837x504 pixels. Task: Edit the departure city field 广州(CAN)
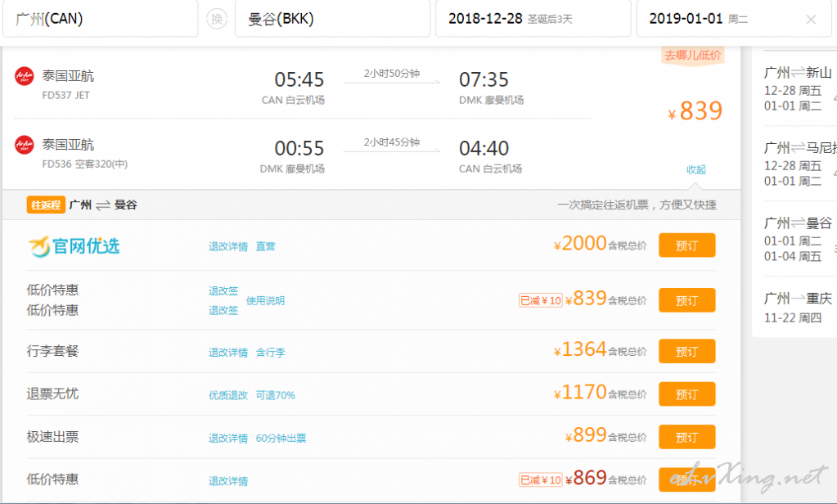pos(101,19)
